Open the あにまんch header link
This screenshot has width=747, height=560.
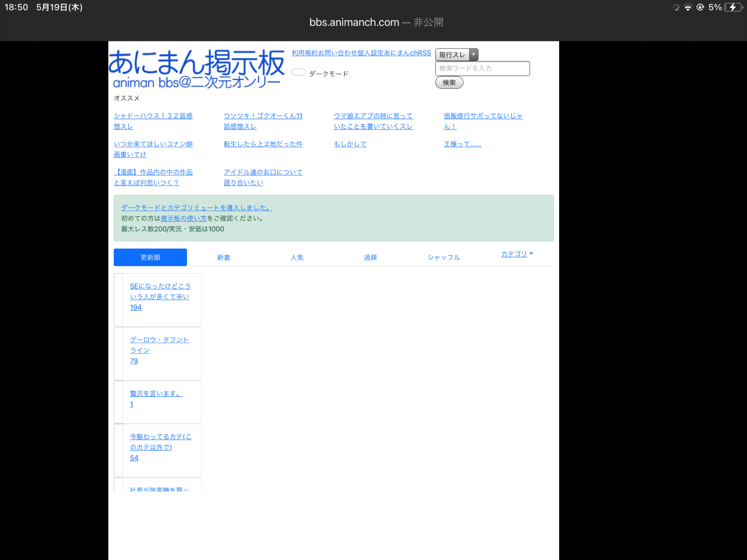pos(400,53)
